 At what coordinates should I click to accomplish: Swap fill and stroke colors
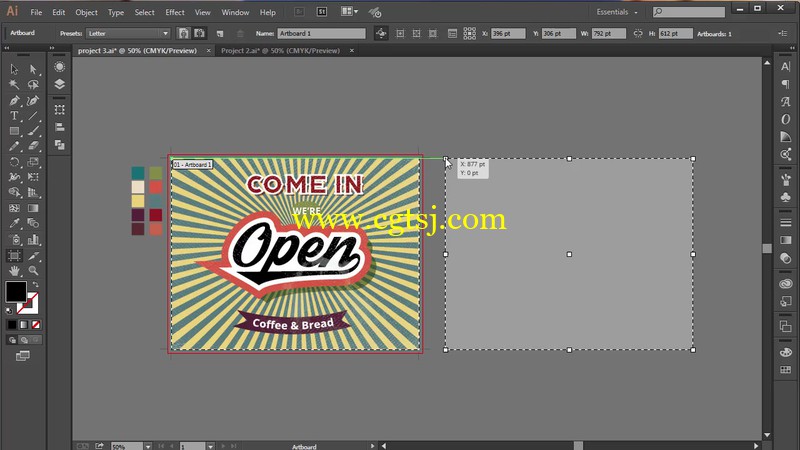pyautogui.click(x=35, y=284)
